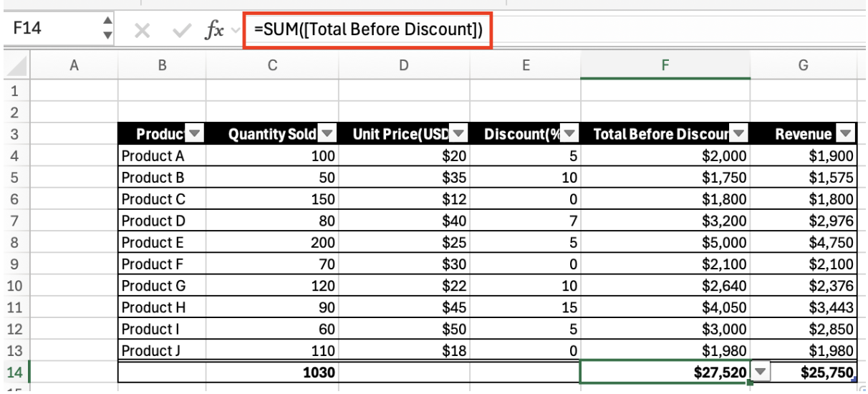
Task: Click the Quantity Sold total 1030 cell
Action: (x=272, y=373)
